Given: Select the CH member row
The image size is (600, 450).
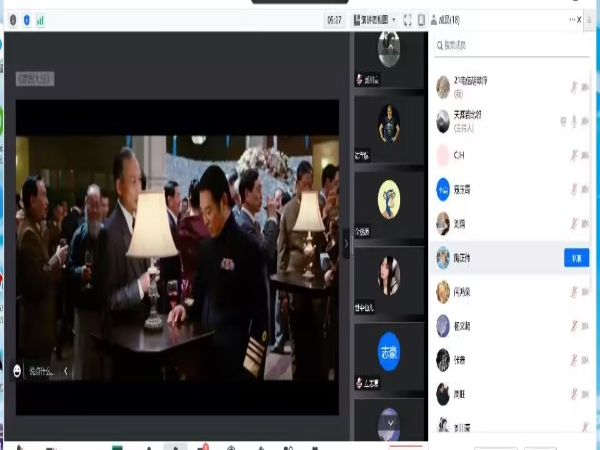Looking at the screenshot, I should [x=512, y=155].
